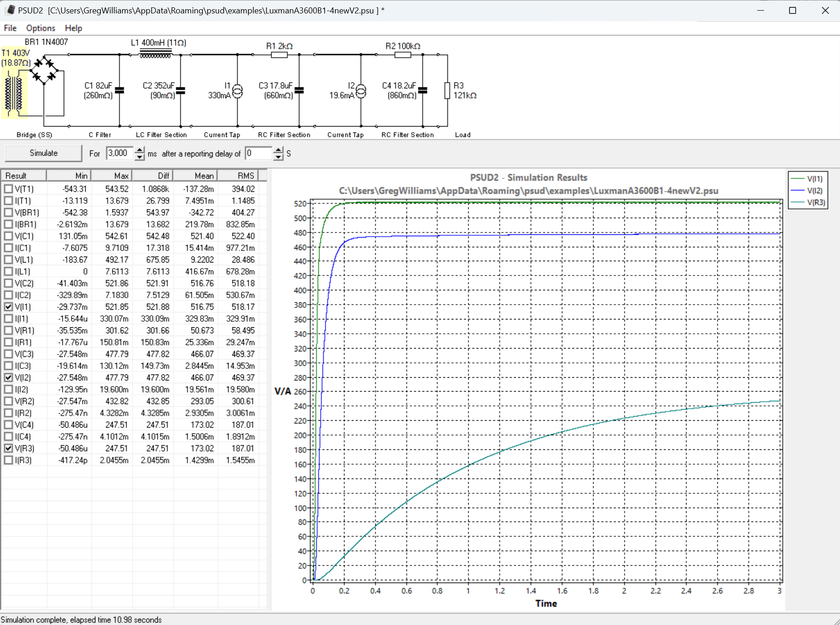
Task: Select the R3 121kΩ load resistor symbol
Action: [447, 91]
